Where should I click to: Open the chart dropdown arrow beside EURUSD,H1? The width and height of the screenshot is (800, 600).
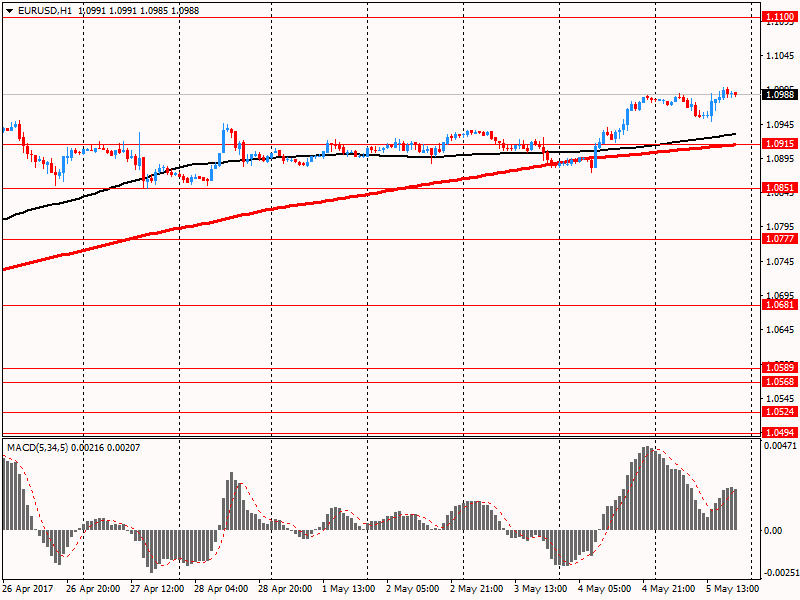coord(10,11)
